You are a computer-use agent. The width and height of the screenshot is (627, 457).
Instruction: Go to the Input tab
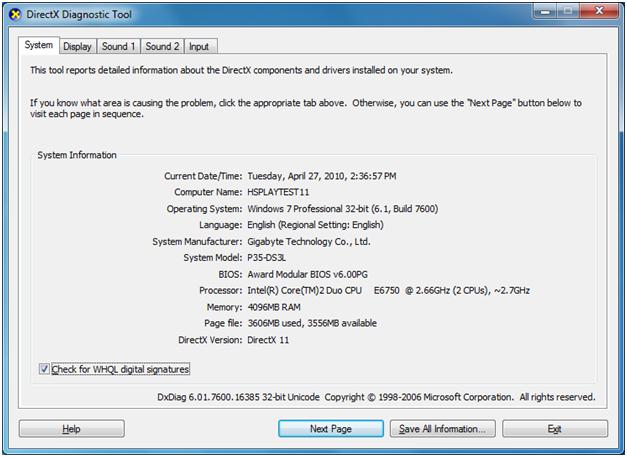tap(200, 46)
